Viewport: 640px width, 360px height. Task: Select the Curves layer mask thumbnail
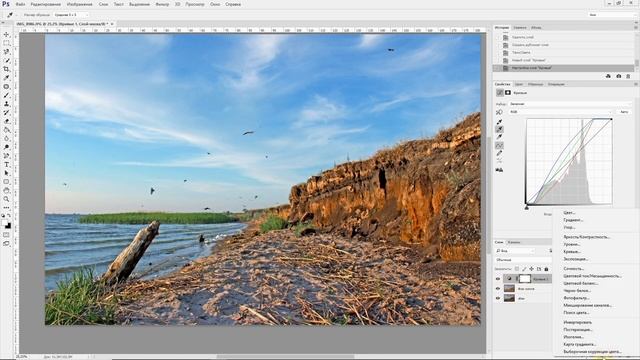(525, 279)
